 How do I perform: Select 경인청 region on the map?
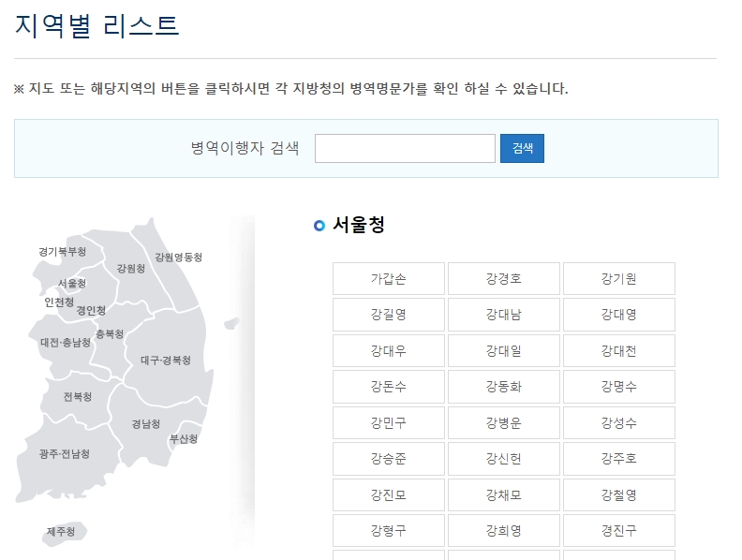pos(91,310)
